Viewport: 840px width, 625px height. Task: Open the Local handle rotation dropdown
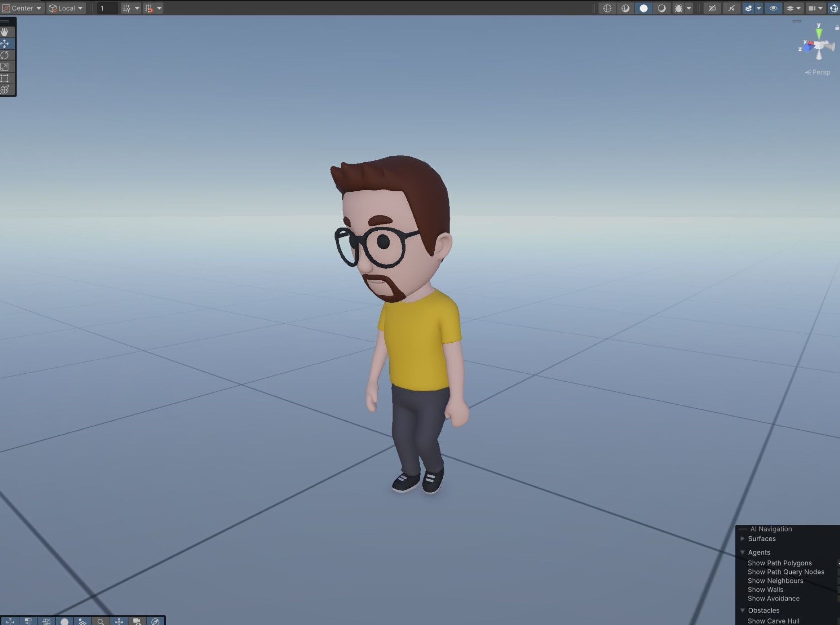pos(66,8)
